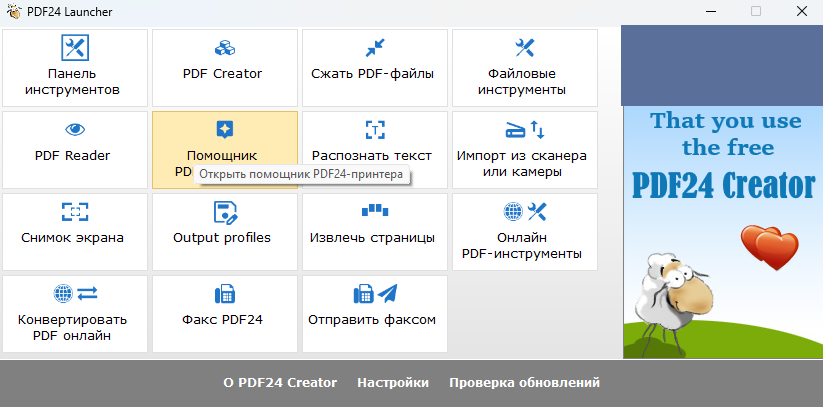Screen dimensions: 823x407
Task: Click the PDF Reader eye icon
Action: [75, 129]
